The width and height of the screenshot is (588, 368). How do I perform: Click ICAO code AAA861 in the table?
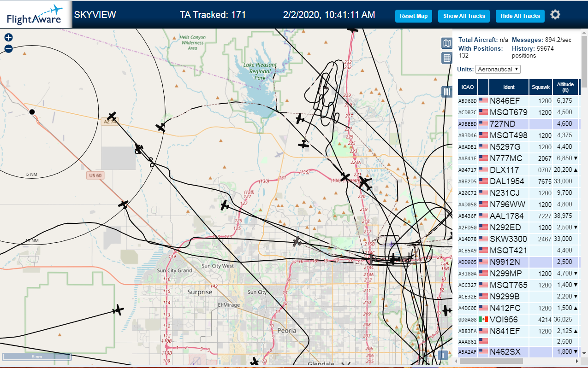click(467, 341)
